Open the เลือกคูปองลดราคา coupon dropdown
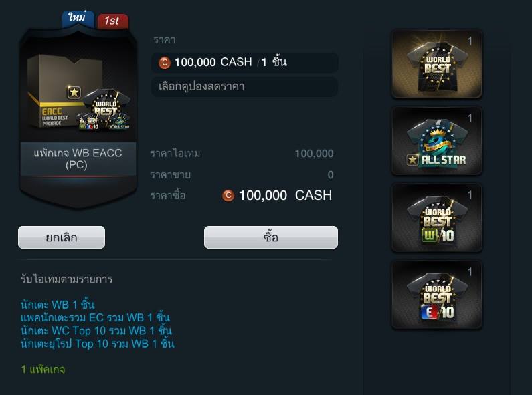The image size is (532, 395). [x=244, y=86]
